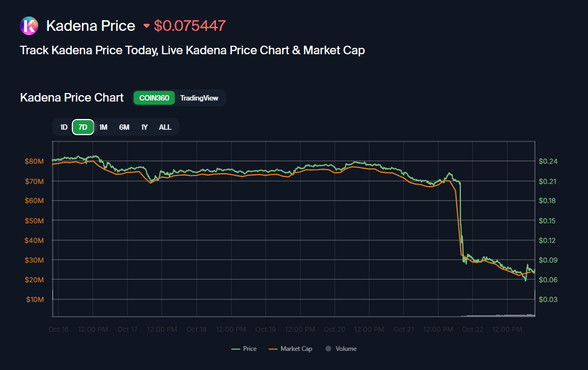
Task: Show the ALL time range
Action: pyautogui.click(x=165, y=127)
